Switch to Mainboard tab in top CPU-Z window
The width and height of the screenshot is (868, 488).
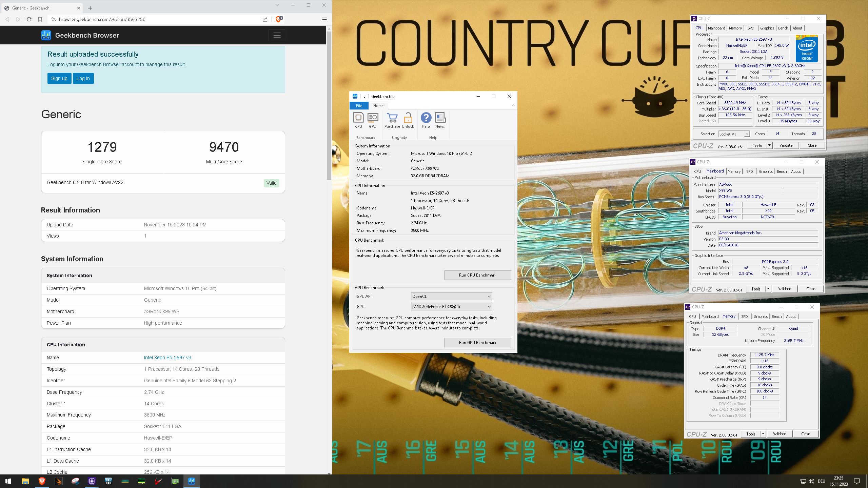tap(716, 28)
